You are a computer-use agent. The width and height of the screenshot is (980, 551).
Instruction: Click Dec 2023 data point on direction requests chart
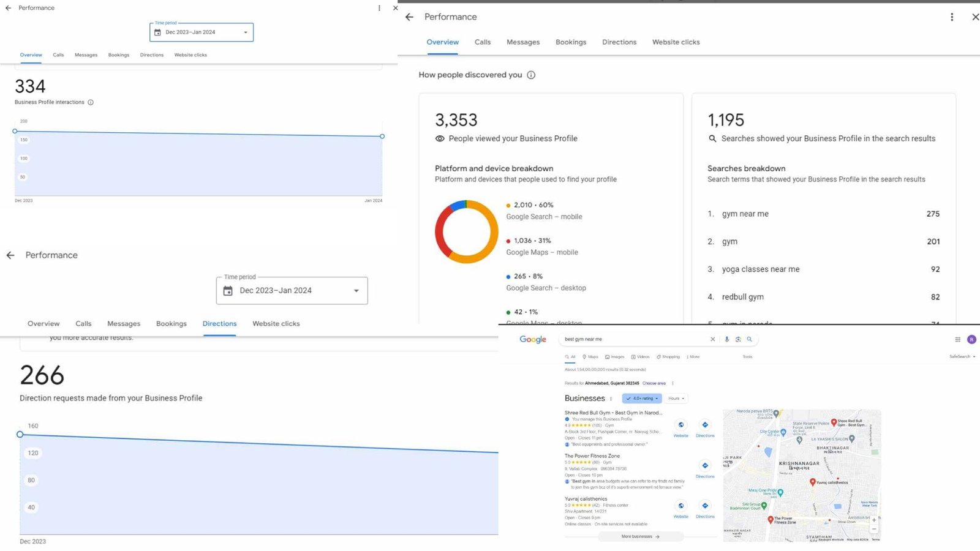pyautogui.click(x=20, y=434)
